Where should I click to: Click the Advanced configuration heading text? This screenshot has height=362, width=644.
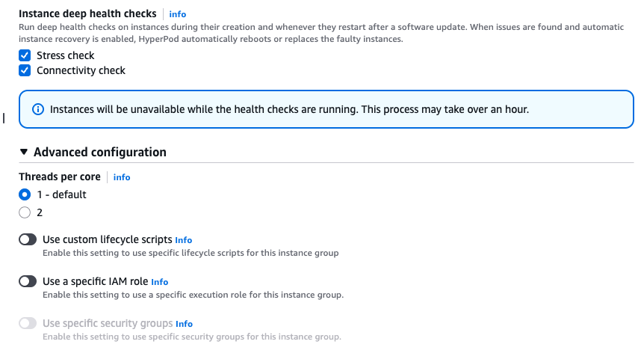pyautogui.click(x=100, y=153)
